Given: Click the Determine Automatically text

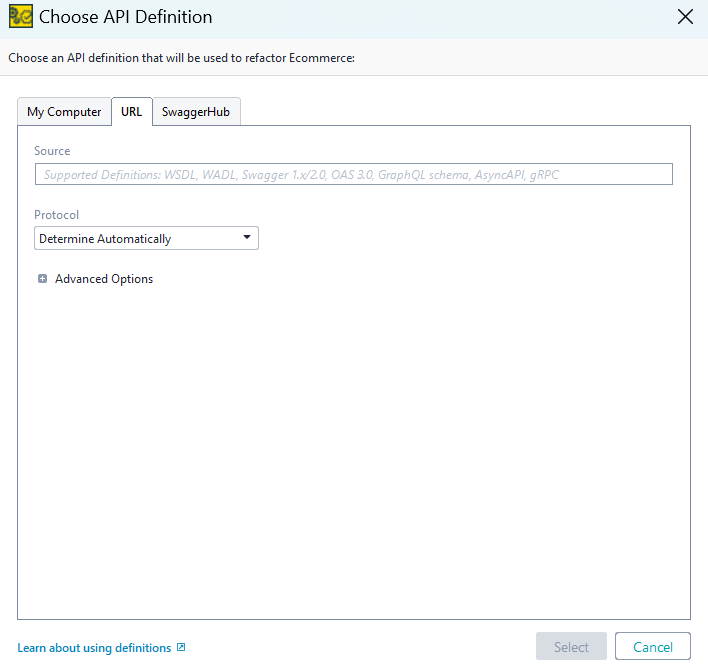Looking at the screenshot, I should point(105,239).
